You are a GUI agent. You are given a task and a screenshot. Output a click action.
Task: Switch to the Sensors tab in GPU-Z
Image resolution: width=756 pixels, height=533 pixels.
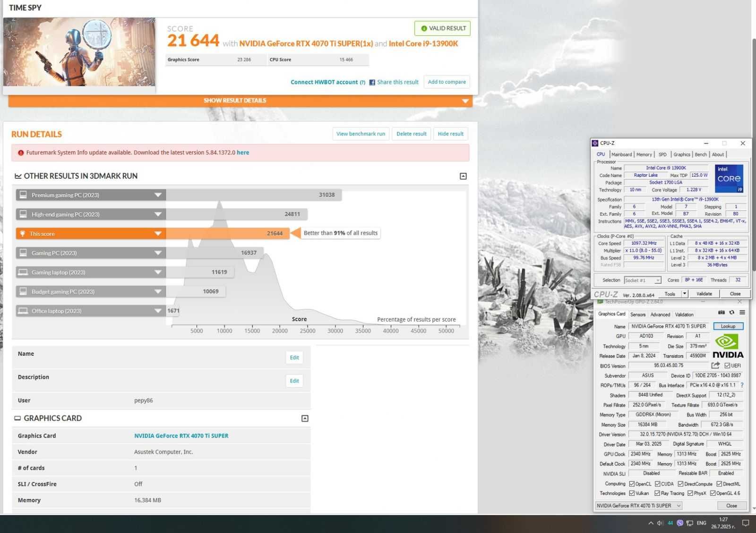637,314
